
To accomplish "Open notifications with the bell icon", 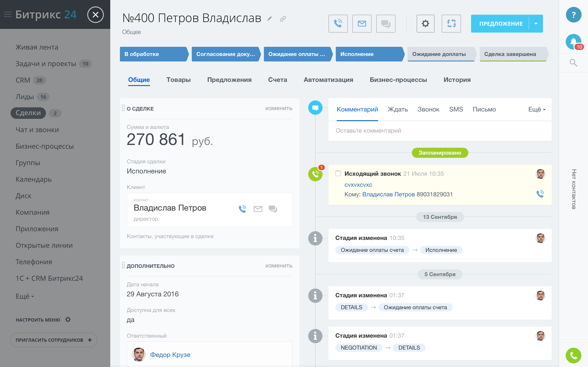I will point(573,42).
